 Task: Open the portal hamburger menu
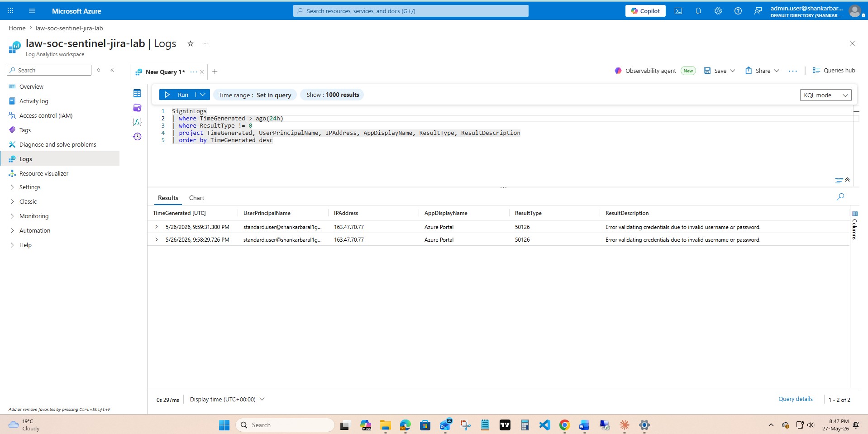(x=32, y=11)
